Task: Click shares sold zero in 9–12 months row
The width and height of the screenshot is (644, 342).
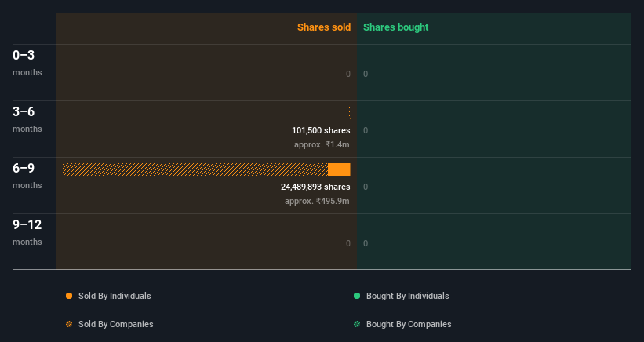Action: (x=347, y=243)
